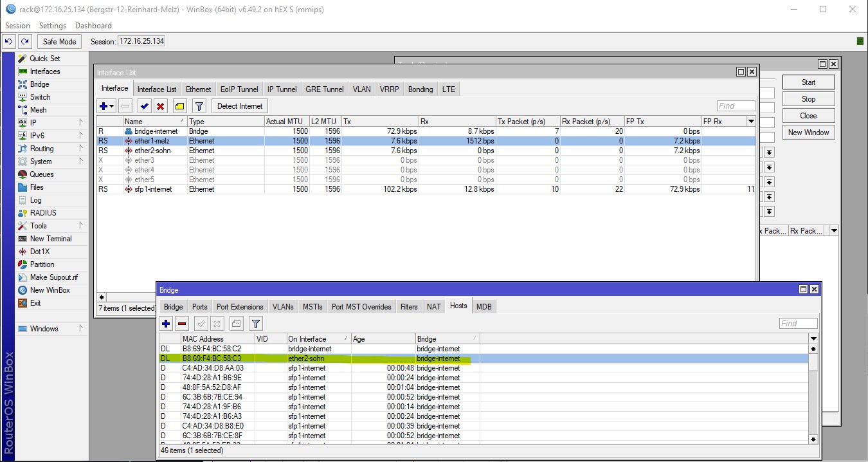Screen dimensions: 868x462
Task: Click the blue checkmark enable button in Interface List
Action: (145, 106)
